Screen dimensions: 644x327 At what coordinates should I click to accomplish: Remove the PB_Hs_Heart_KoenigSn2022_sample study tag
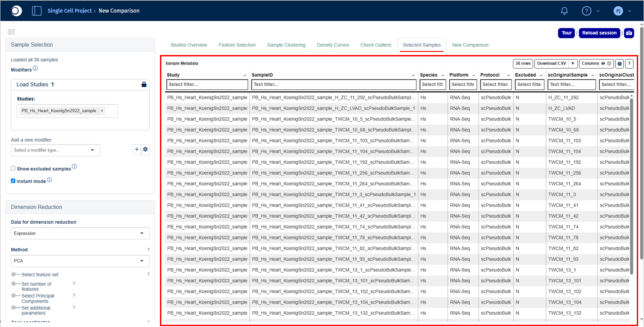(102, 111)
